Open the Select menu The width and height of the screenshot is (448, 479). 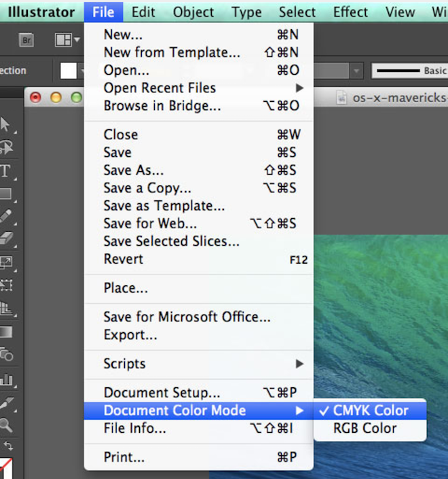[297, 12]
